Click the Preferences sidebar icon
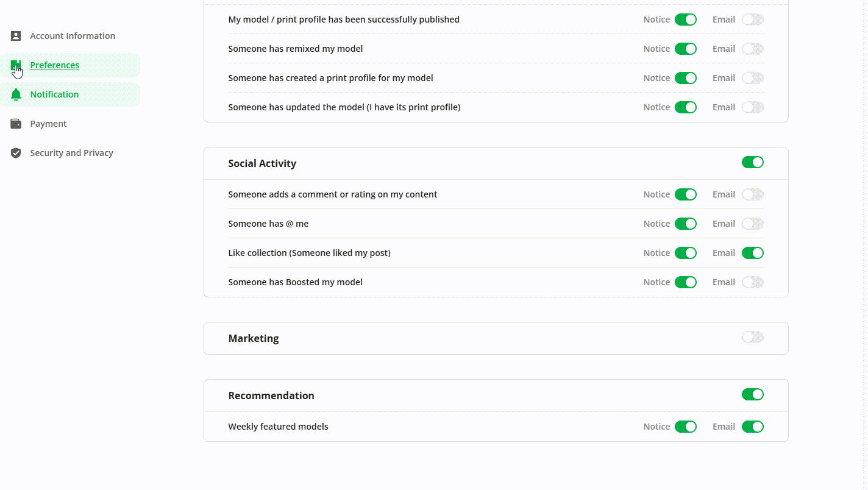This screenshot has width=868, height=490. (16, 65)
